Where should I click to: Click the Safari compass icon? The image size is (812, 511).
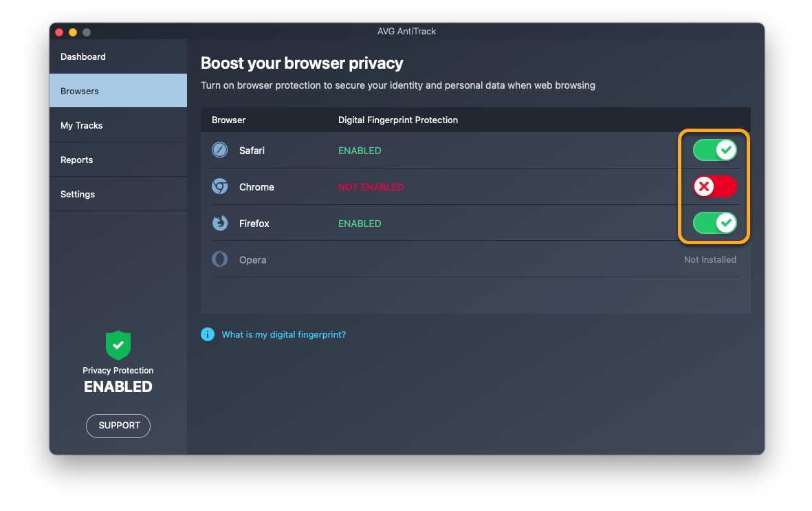[219, 150]
